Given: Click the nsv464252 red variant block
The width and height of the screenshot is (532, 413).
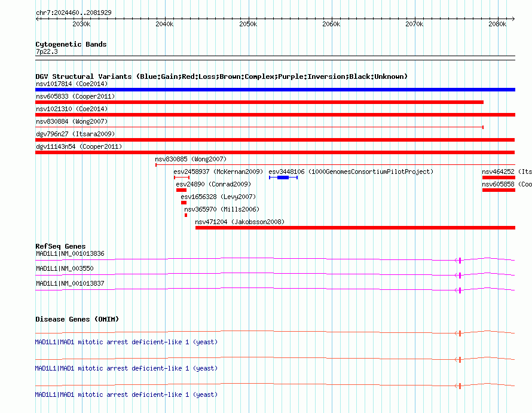Looking at the screenshot, I should pyautogui.click(x=499, y=178).
